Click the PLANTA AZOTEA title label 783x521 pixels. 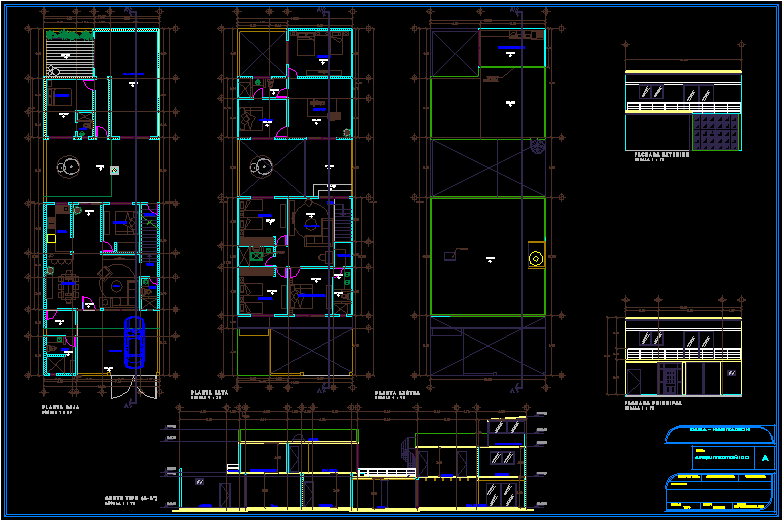click(x=396, y=393)
